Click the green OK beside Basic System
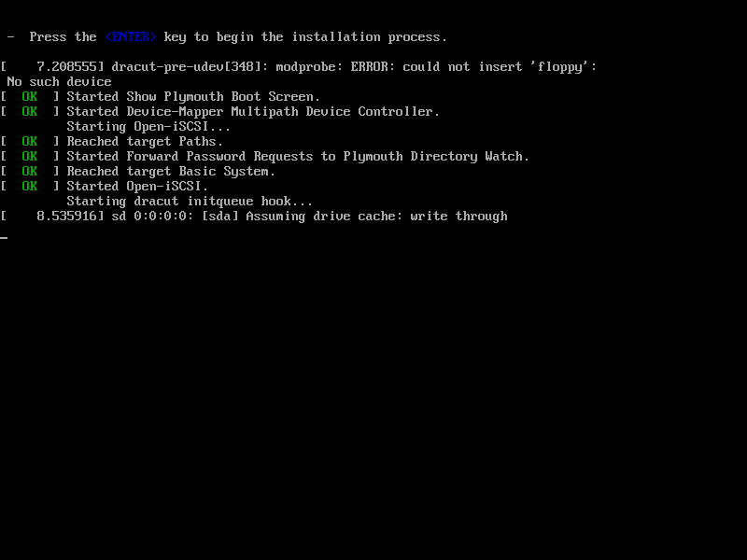This screenshot has width=747, height=560. click(x=30, y=172)
